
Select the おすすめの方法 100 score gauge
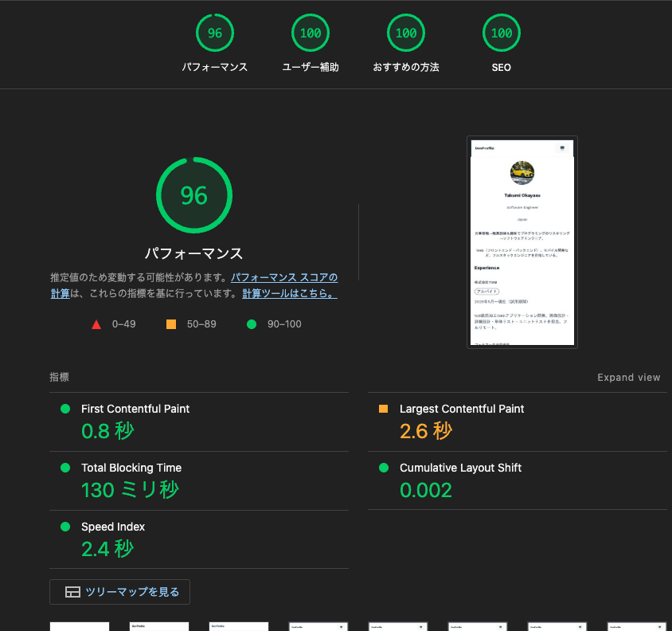click(406, 33)
